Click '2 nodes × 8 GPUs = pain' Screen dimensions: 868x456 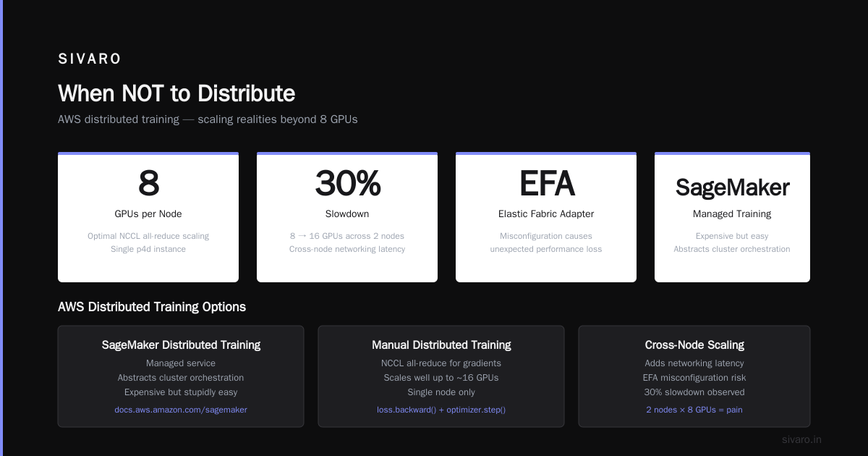coord(694,410)
